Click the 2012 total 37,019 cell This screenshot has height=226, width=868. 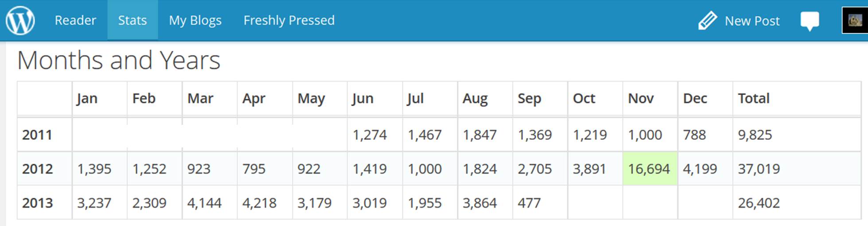759,169
